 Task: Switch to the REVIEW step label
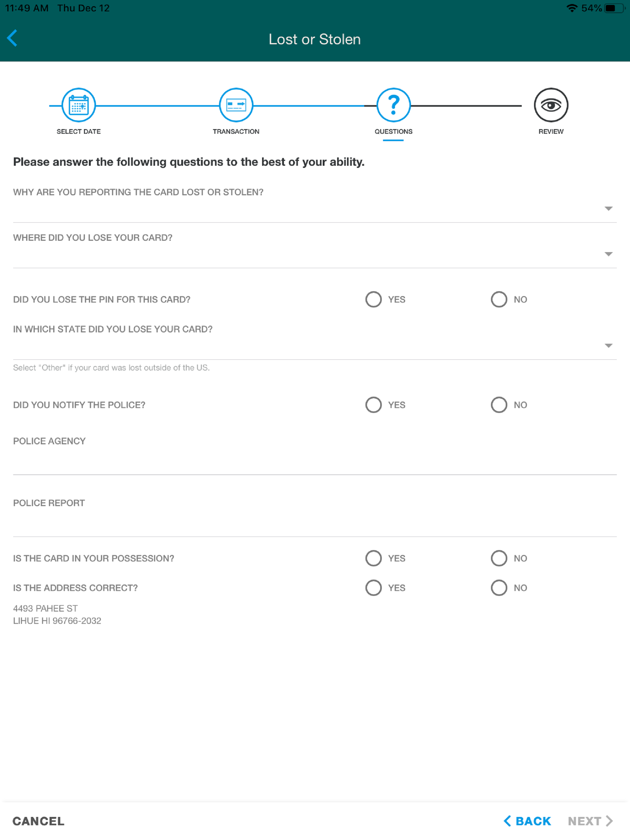tap(551, 131)
